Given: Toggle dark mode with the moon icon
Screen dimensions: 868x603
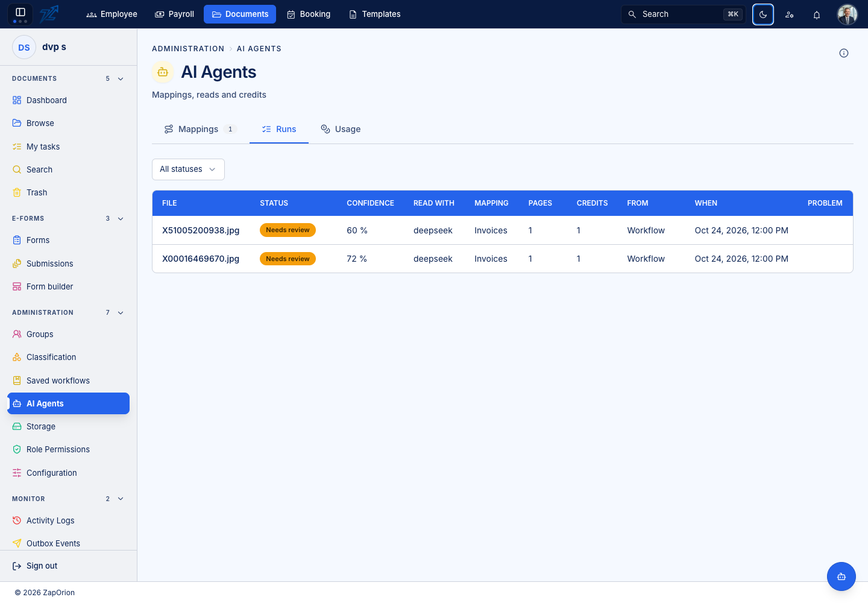Looking at the screenshot, I should point(763,14).
